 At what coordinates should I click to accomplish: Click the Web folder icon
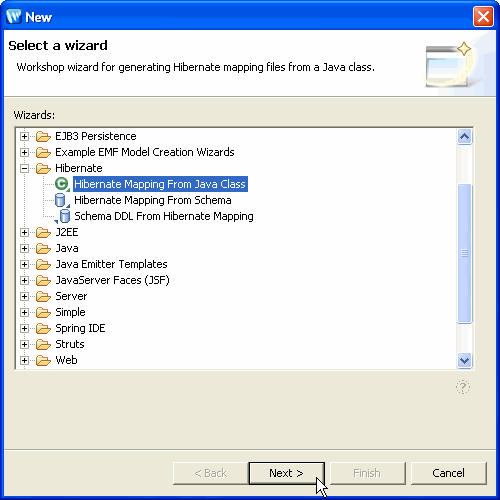43,360
